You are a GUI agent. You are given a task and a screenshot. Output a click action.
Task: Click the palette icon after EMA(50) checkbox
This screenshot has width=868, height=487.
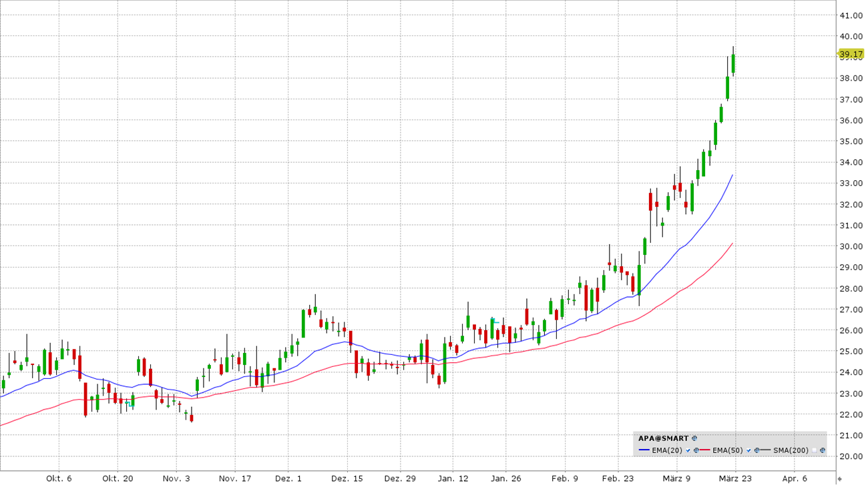pos(757,450)
